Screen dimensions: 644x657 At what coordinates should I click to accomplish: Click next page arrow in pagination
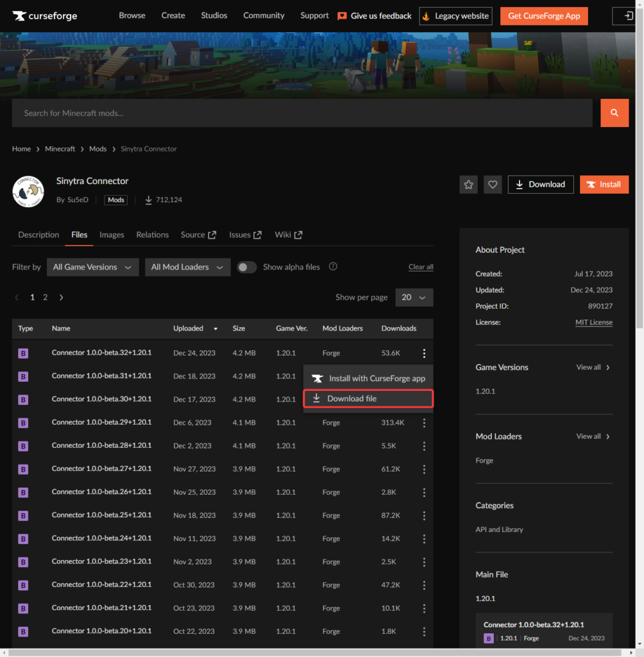point(62,298)
